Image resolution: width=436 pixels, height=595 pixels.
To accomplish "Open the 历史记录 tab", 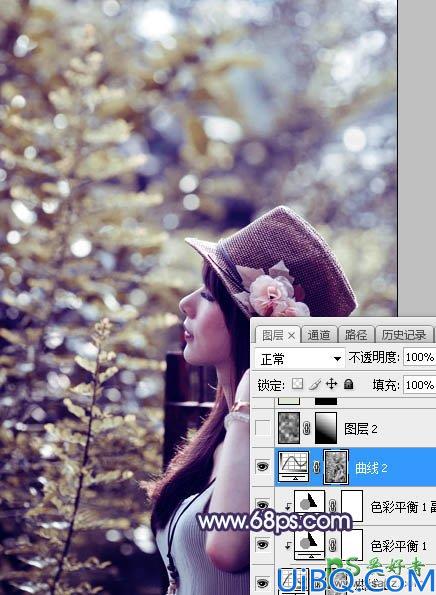I will click(404, 335).
